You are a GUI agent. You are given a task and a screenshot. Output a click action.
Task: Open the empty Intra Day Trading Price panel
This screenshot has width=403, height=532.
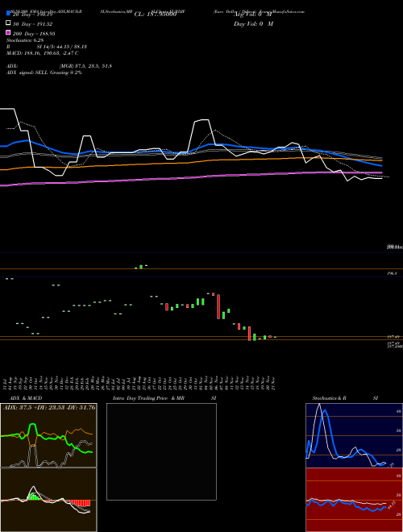161,451
